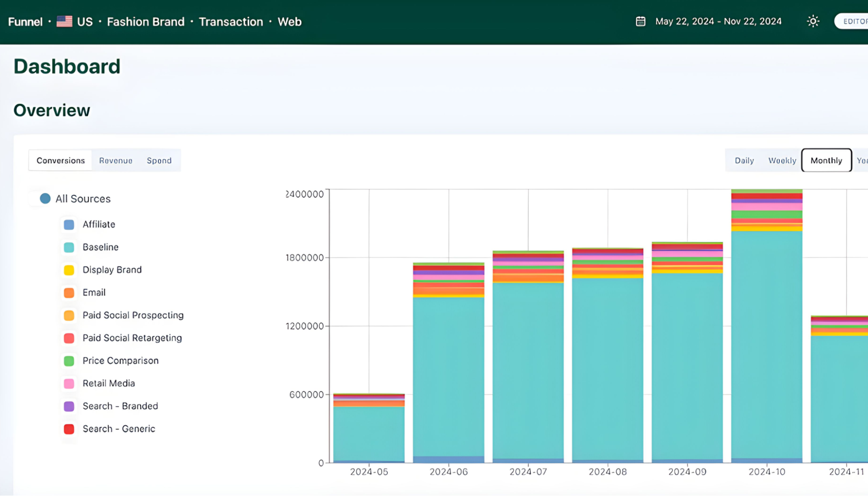
Task: Click the US flag icon
Action: [x=64, y=21]
